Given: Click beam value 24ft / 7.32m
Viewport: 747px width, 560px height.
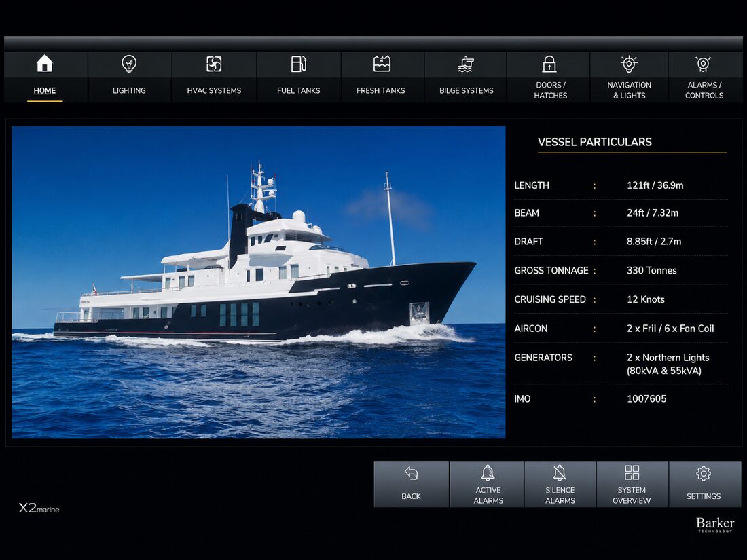Looking at the screenshot, I should tap(653, 213).
